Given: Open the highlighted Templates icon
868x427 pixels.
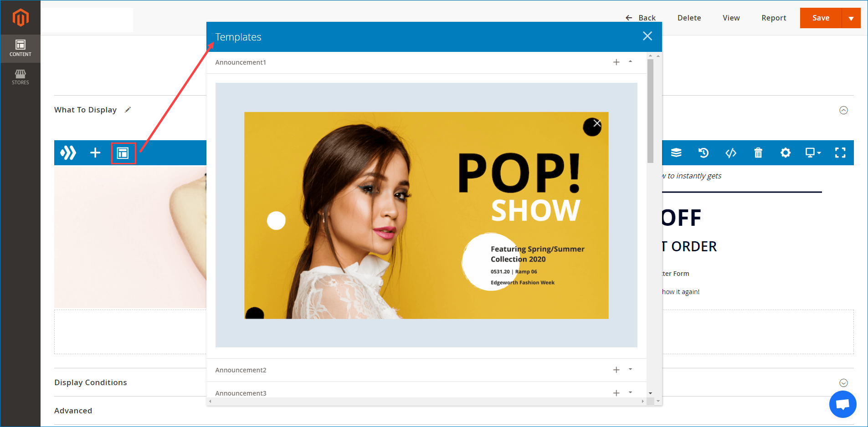Looking at the screenshot, I should click(123, 153).
